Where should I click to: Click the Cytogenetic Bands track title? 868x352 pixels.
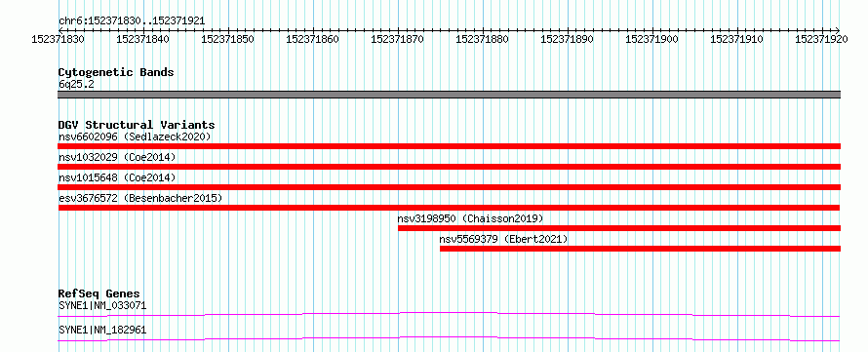(x=116, y=72)
